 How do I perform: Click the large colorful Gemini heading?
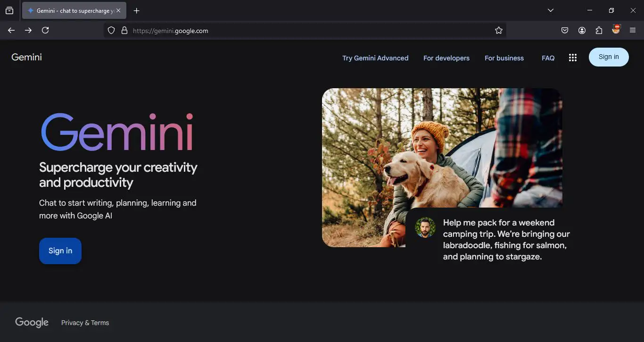pos(117,132)
